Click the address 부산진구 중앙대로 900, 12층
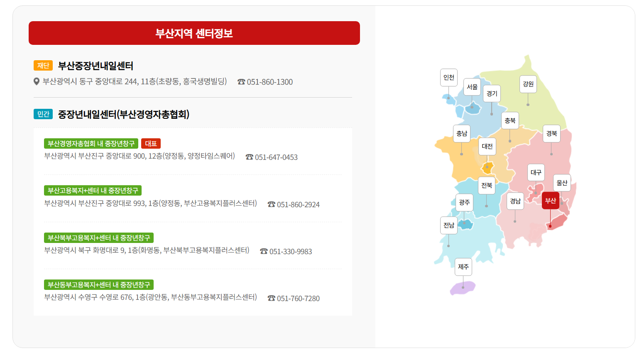 click(140, 156)
